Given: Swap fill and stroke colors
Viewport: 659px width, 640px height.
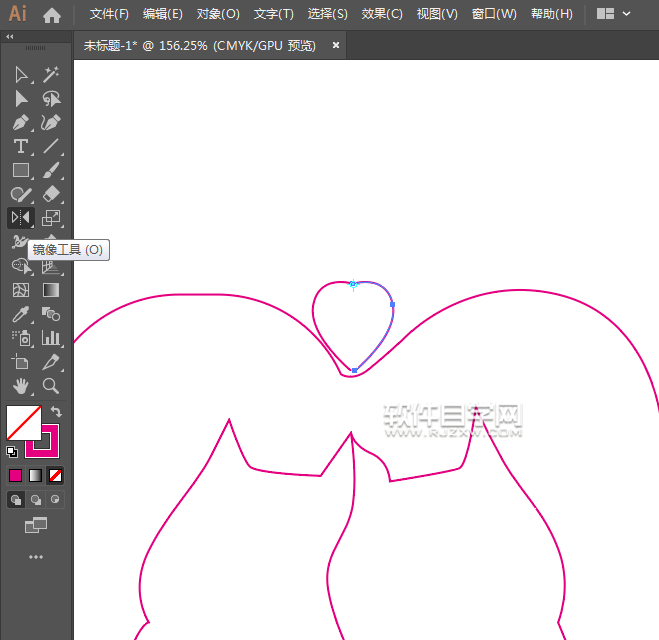Looking at the screenshot, I should pos(57,411).
